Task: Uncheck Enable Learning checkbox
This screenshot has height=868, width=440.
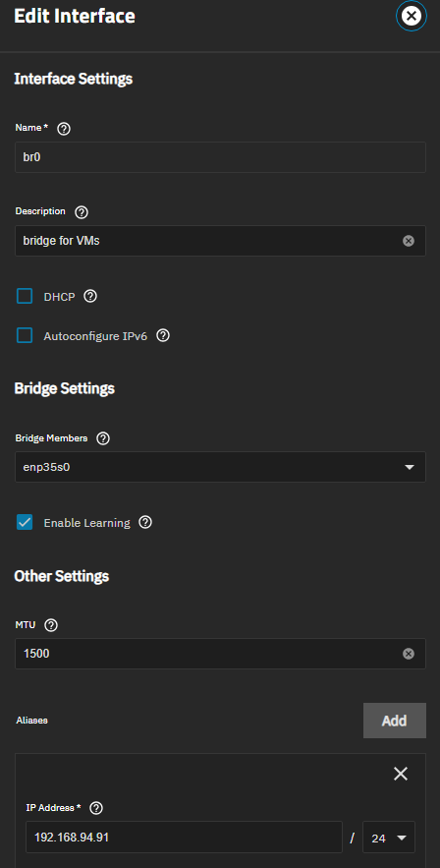Action: click(x=25, y=522)
